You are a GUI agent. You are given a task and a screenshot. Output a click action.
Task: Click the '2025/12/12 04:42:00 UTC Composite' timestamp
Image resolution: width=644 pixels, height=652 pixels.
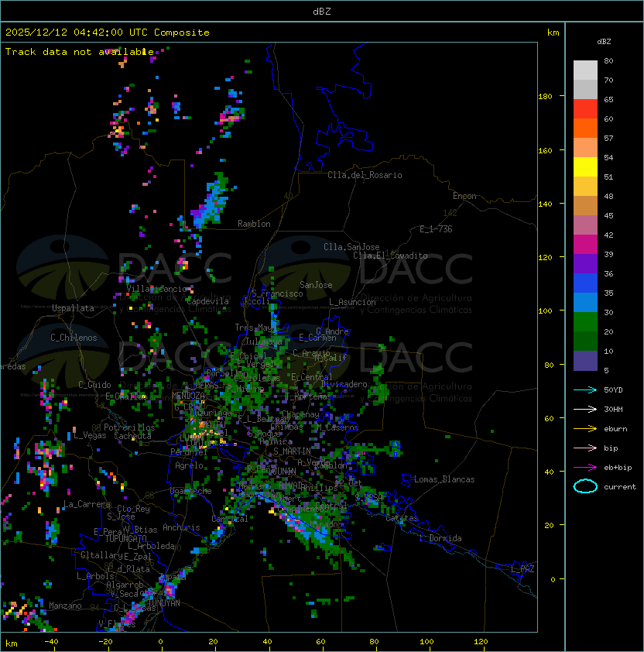coord(108,33)
